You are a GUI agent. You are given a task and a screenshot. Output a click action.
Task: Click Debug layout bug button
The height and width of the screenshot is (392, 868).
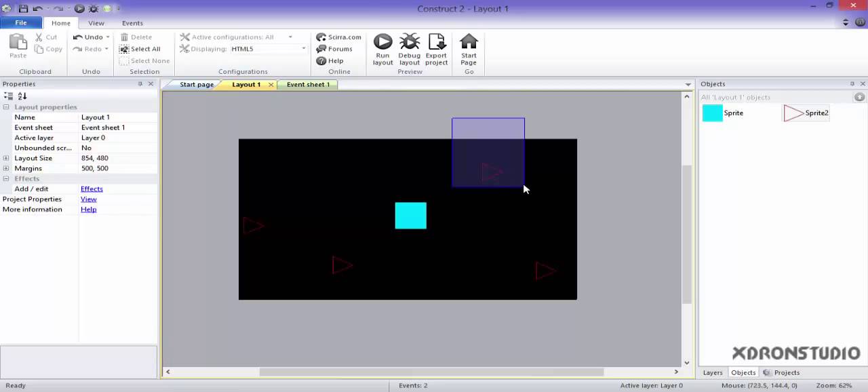coord(410,50)
